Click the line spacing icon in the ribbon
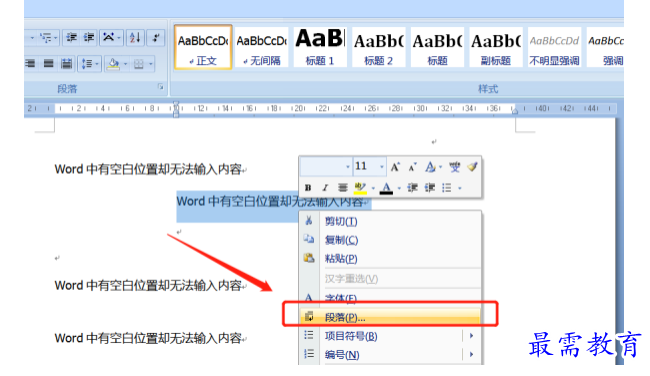Viewport: 650px width, 376px height. 86,63
